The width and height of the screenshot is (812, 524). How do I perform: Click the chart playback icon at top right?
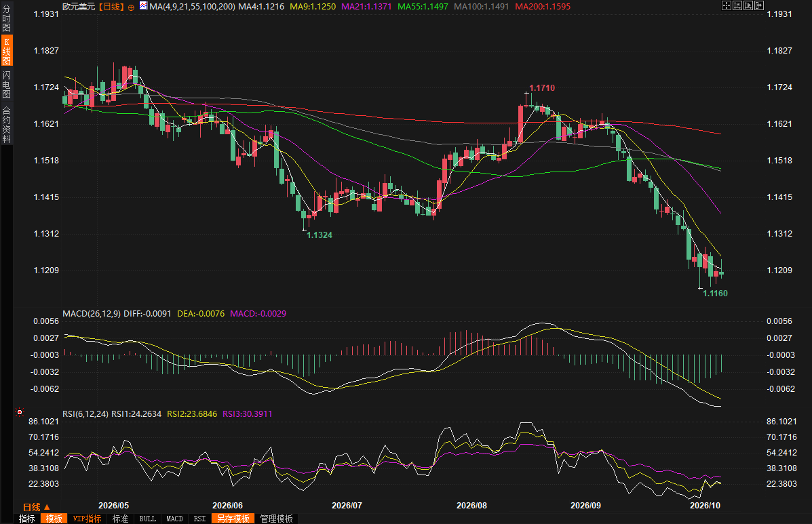(x=748, y=5)
